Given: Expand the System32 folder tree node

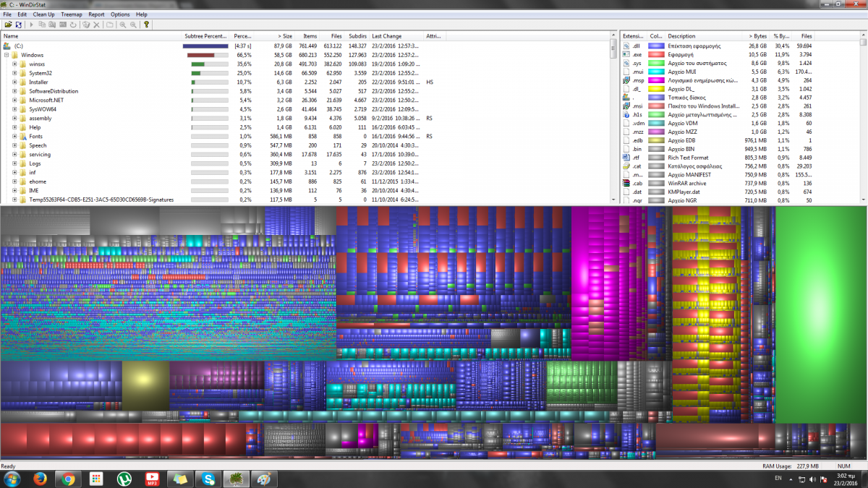Looking at the screenshot, I should [14, 73].
